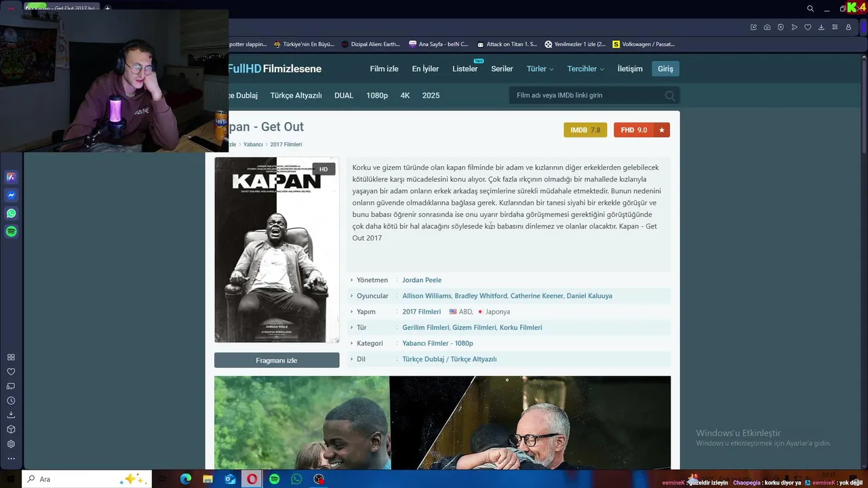Open Speed Dial grid icon in sidebar
Screen dimensions: 868x488
pos(11,357)
